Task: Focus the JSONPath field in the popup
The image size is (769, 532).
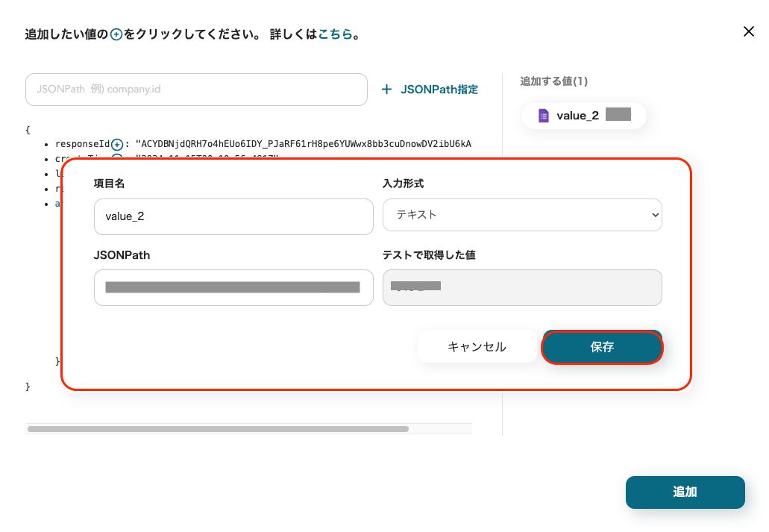Action: click(233, 287)
